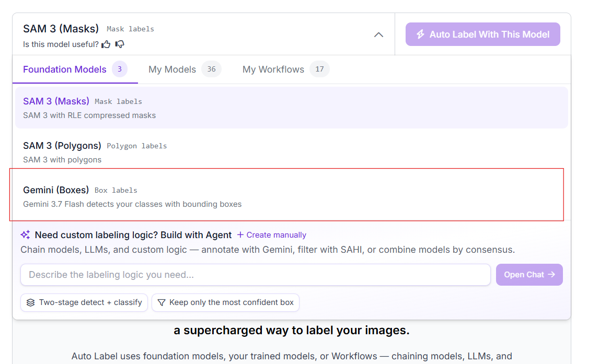Click the thumbs down feedback icon
Screen dimensions: 599x364
[x=120, y=44]
